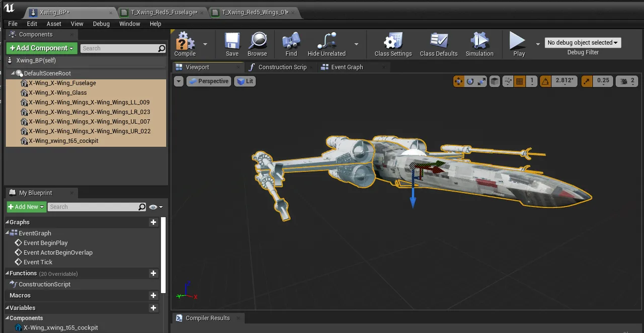Toggle grid snapping on or off
The image size is (644, 333).
click(x=520, y=81)
